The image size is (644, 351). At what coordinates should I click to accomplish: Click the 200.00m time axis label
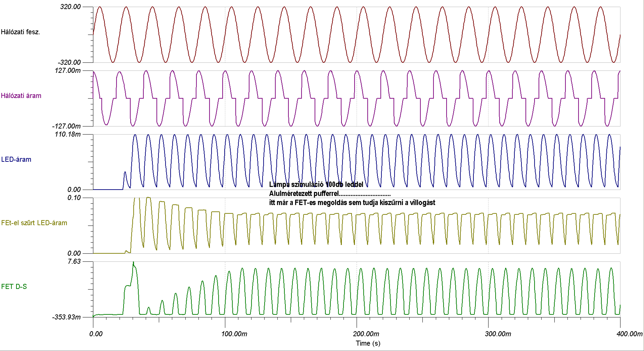coord(366,334)
